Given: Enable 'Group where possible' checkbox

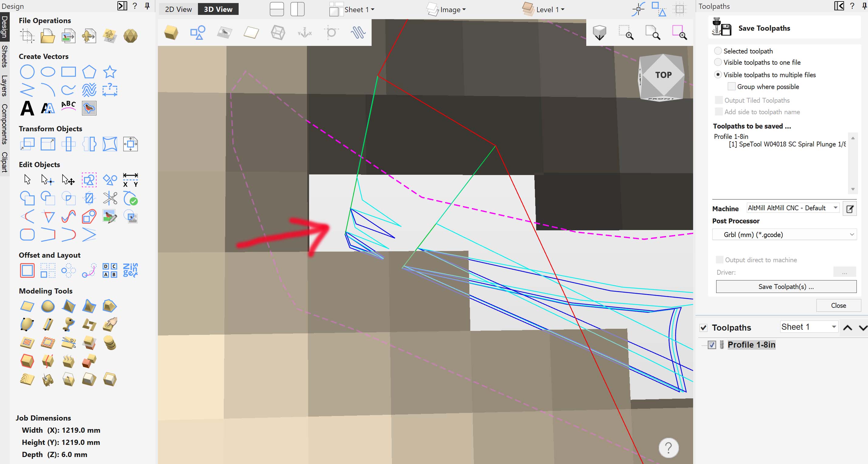Looking at the screenshot, I should pos(731,87).
